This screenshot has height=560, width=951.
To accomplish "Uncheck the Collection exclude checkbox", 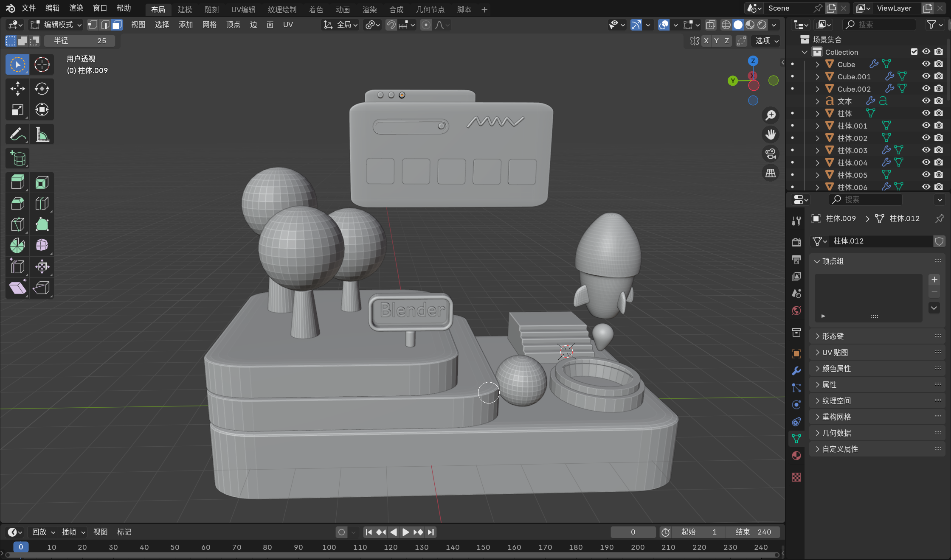I will pyautogui.click(x=914, y=52).
